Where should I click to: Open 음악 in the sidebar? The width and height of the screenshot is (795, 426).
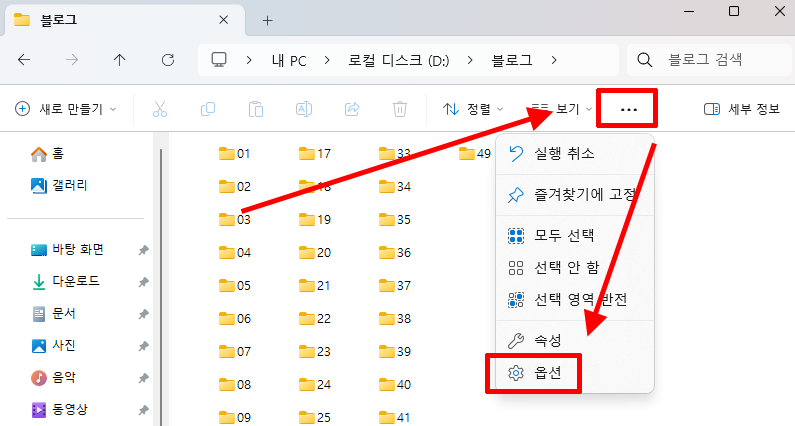click(53, 377)
